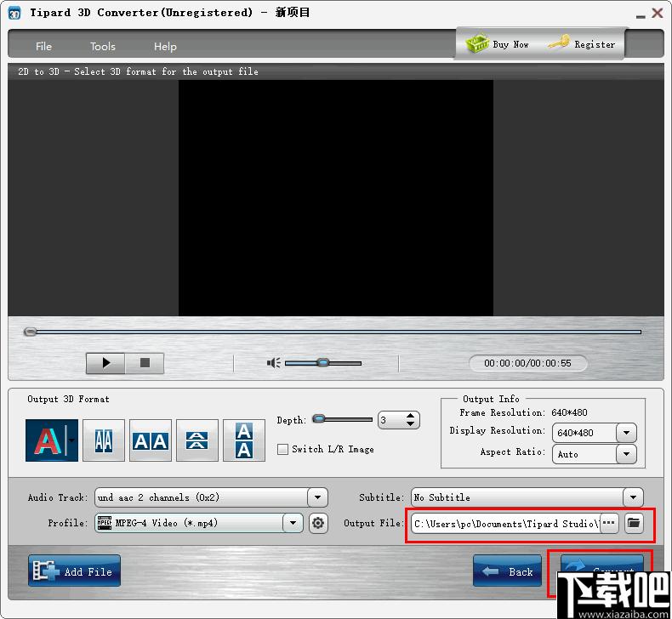Click Frame Resolution value 640*480
The height and width of the screenshot is (619, 672).
(569, 412)
